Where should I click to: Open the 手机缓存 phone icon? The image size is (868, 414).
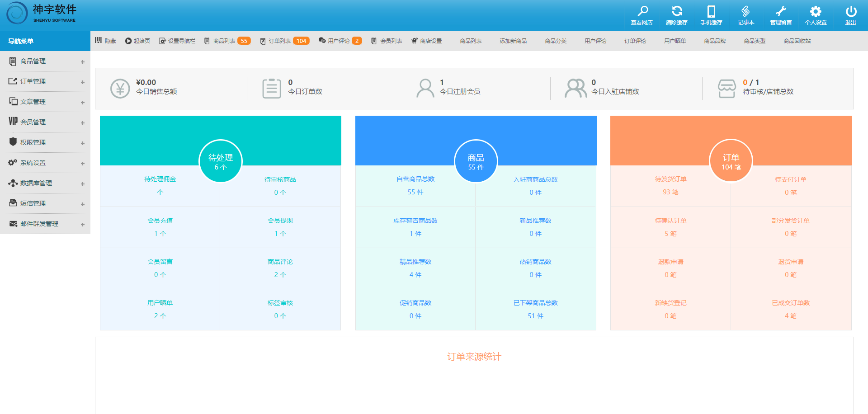[711, 11]
